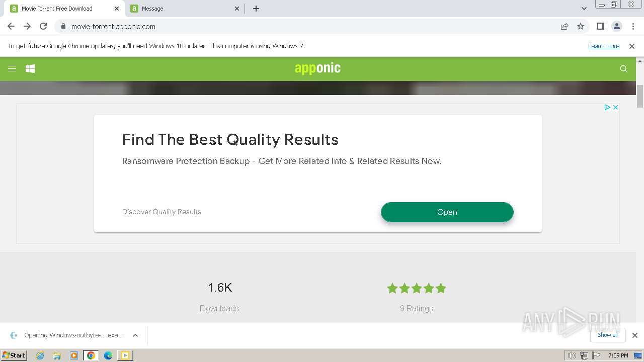Click the site lock icon in address bar
This screenshot has width=644, height=362.
point(63,27)
